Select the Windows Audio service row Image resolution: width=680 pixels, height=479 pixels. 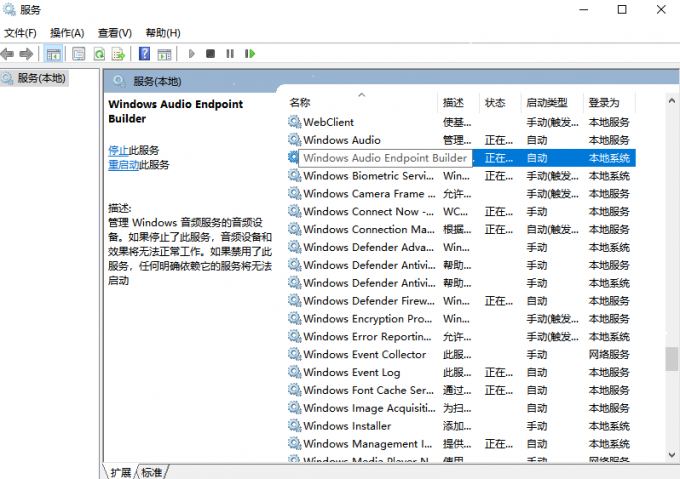[x=461, y=140]
